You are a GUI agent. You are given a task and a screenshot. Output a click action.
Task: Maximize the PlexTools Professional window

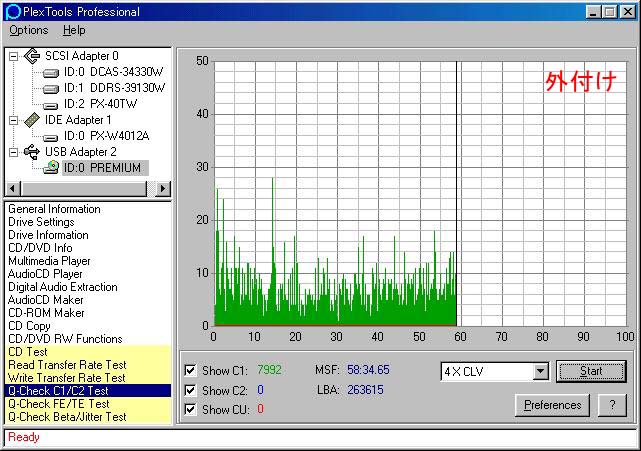coord(609,12)
